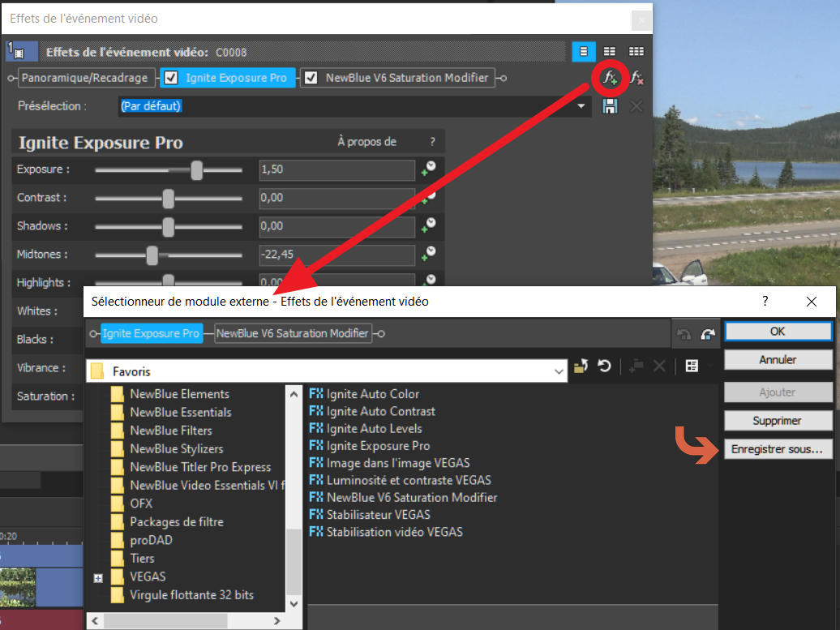
Task: Click the Midtones value field -22,45
Action: [337, 255]
